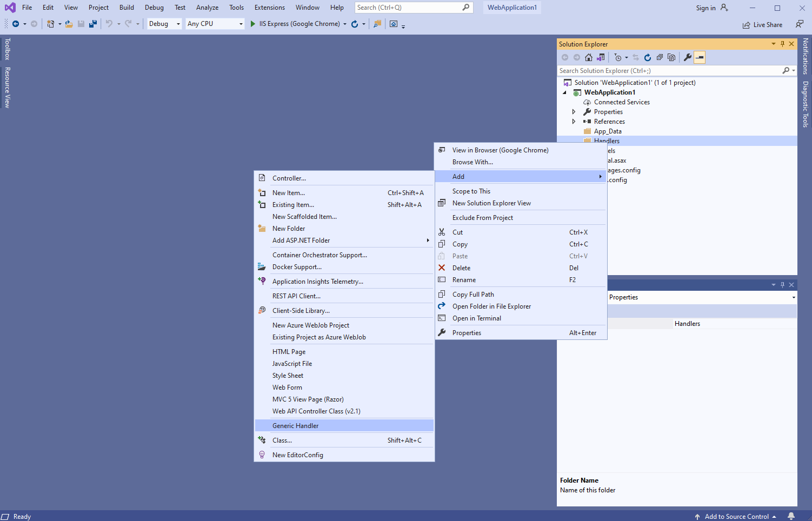
Task: Expand the References tree node
Action: click(574, 122)
